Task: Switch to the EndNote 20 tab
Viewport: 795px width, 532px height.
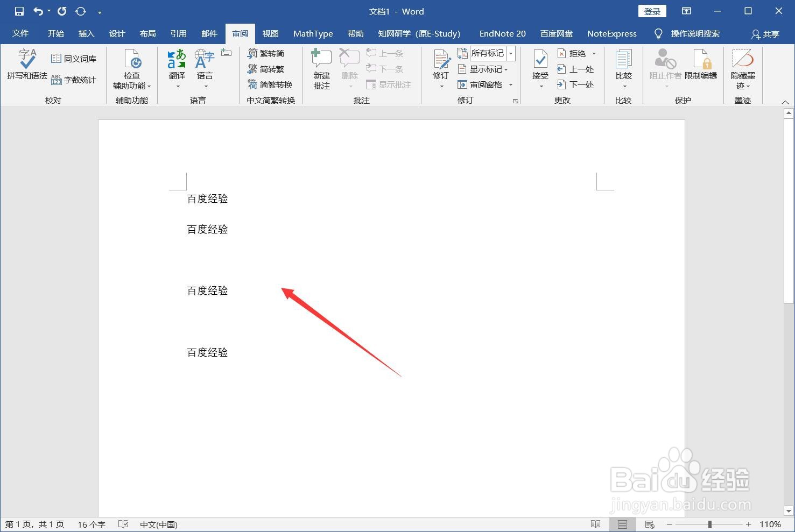Action: click(x=503, y=33)
